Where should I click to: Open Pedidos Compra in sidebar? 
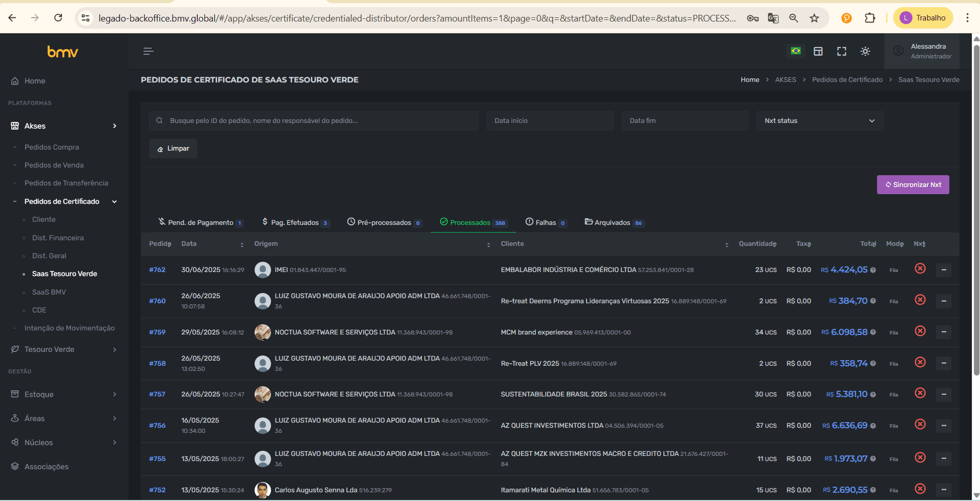pyautogui.click(x=52, y=147)
